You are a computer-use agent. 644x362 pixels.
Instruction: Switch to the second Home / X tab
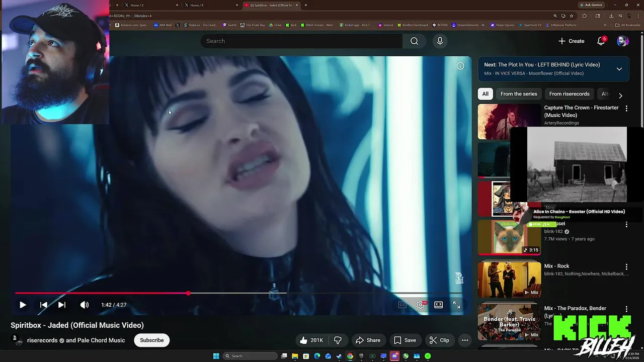coord(211,5)
